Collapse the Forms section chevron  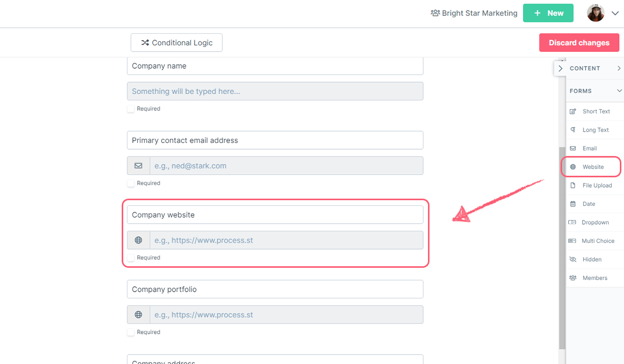click(x=619, y=91)
